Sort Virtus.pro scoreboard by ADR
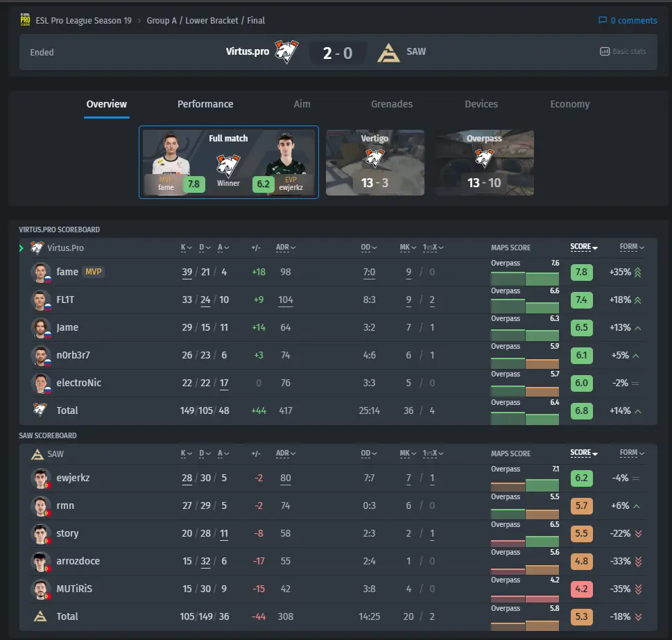 pyautogui.click(x=286, y=248)
